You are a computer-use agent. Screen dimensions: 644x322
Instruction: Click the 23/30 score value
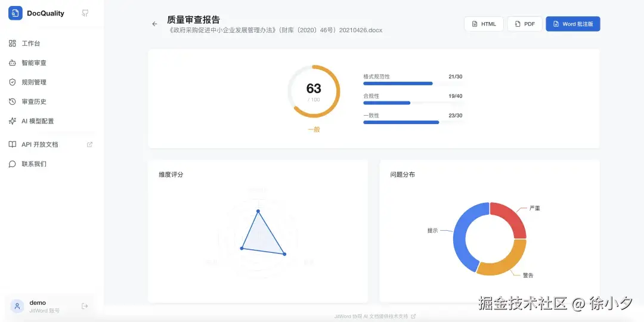click(x=456, y=116)
